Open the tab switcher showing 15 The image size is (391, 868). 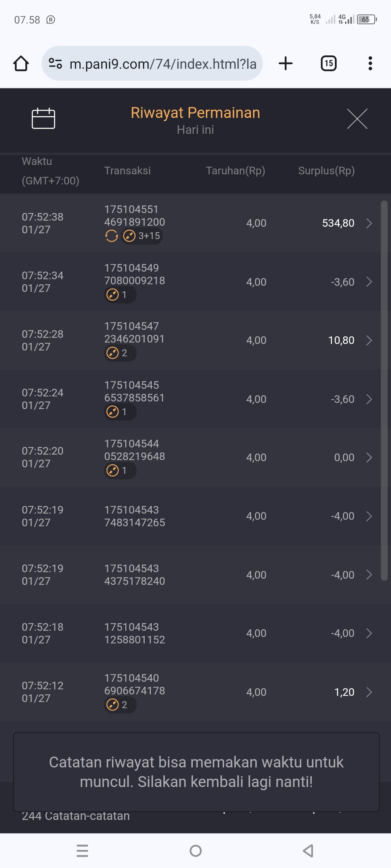tap(328, 63)
